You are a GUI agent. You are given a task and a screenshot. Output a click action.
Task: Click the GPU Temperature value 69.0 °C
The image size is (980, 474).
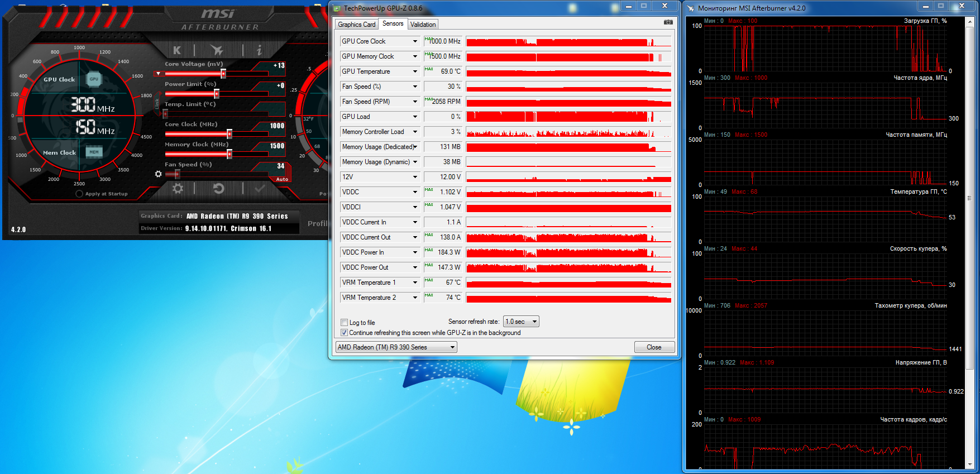coord(443,71)
